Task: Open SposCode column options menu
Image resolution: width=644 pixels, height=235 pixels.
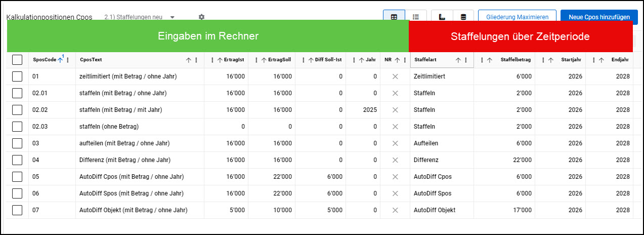Action: [68, 60]
